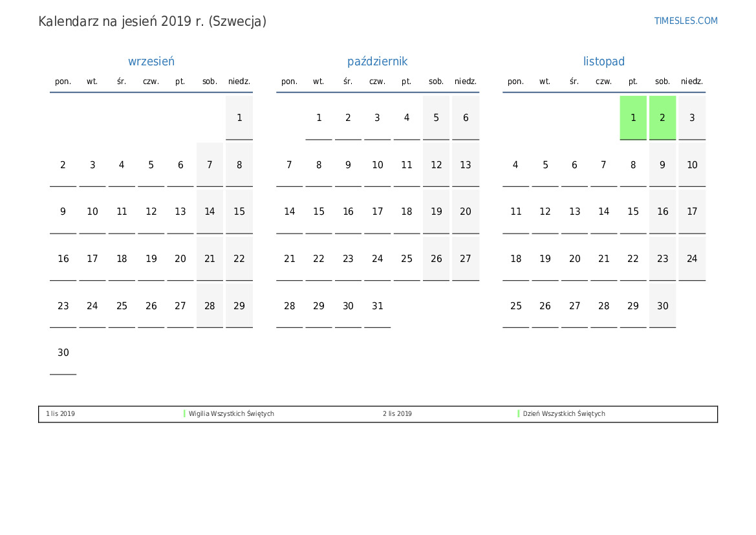
Task: Click the Wigilia Wszystkich Świętych holiday label
Action: tap(232, 414)
